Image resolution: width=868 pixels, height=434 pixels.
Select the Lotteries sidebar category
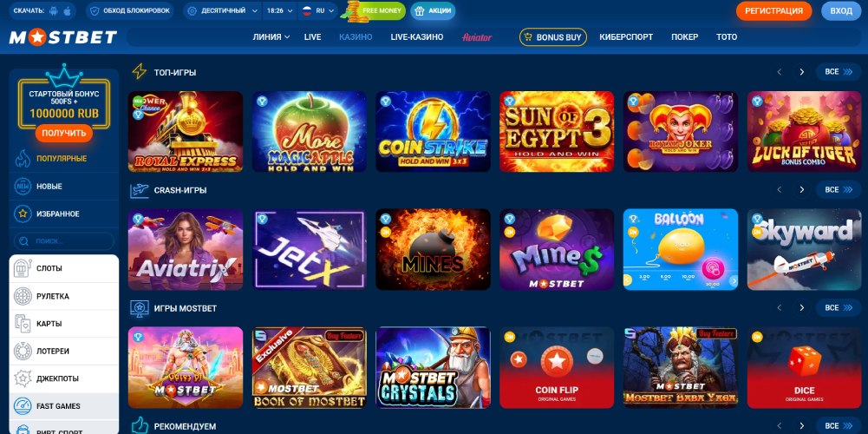pos(64,351)
